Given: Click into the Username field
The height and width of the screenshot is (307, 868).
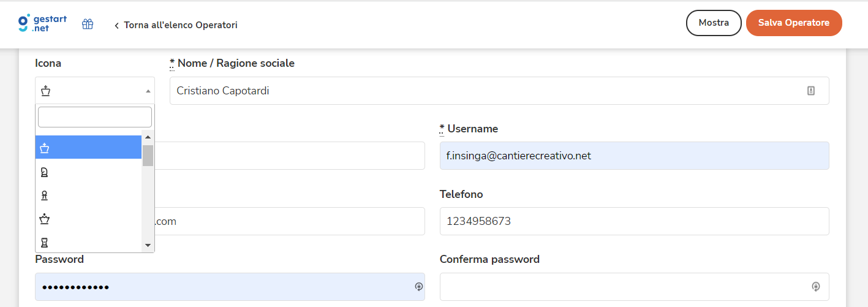Looking at the screenshot, I should click(635, 156).
